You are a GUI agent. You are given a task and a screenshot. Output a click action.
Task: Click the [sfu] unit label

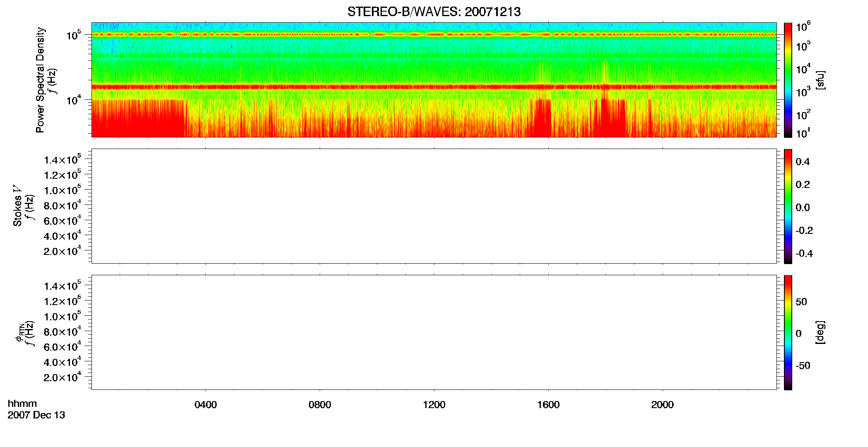pyautogui.click(x=820, y=80)
